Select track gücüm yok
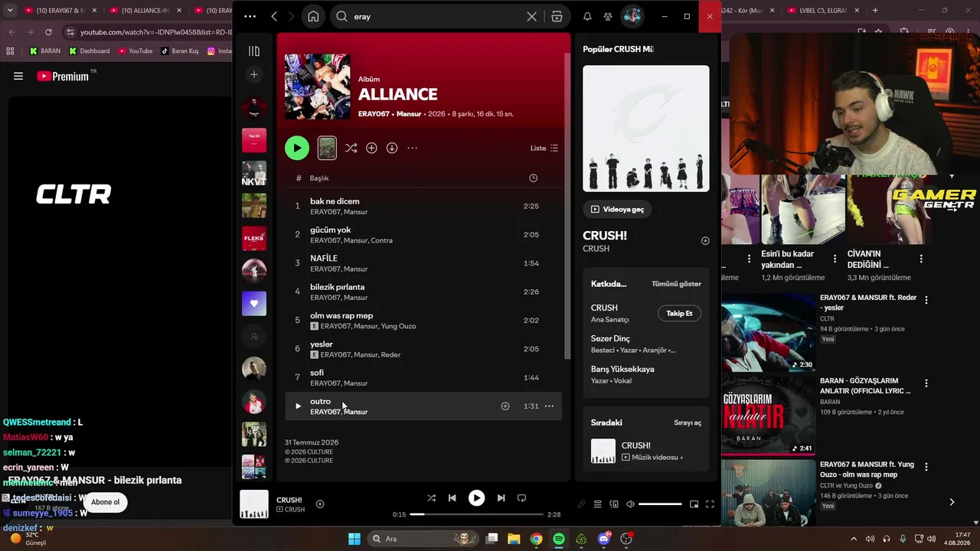Viewport: 980px width, 551px height. pos(423,235)
